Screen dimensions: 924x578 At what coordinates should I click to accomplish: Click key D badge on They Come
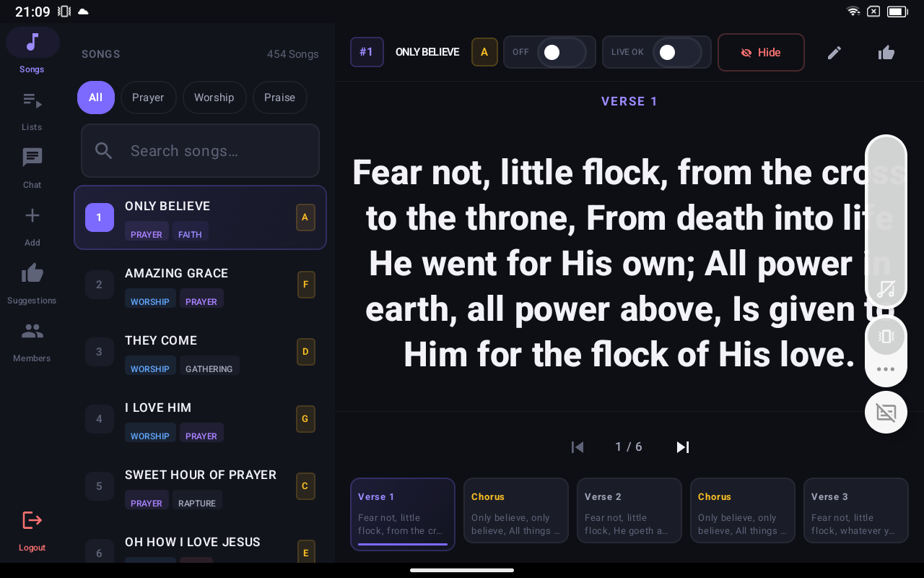coord(306,352)
